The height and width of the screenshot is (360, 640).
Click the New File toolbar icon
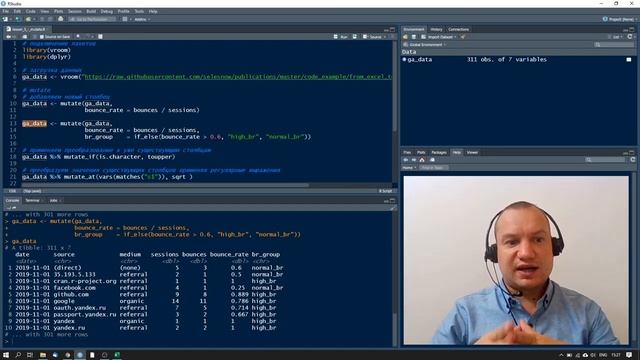(5, 19)
